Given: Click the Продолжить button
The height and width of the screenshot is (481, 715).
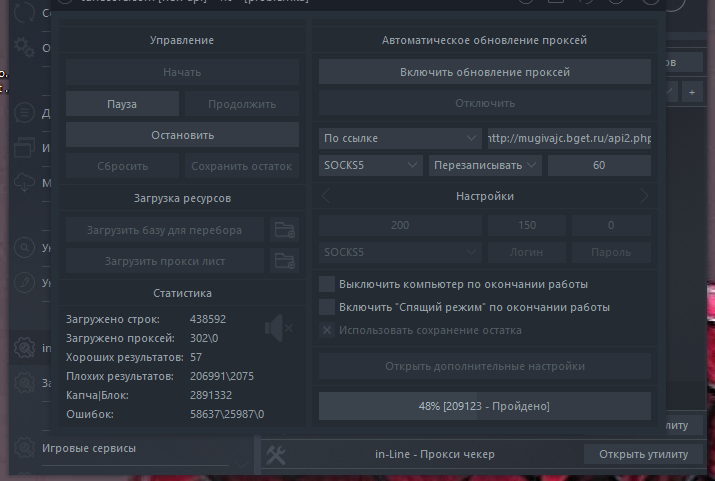Looking at the screenshot, I should [242, 104].
